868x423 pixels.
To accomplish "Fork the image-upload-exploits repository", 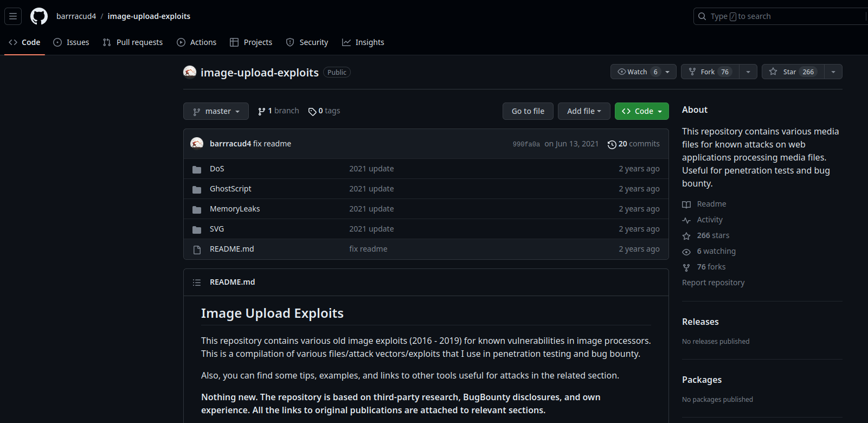I will (710, 72).
